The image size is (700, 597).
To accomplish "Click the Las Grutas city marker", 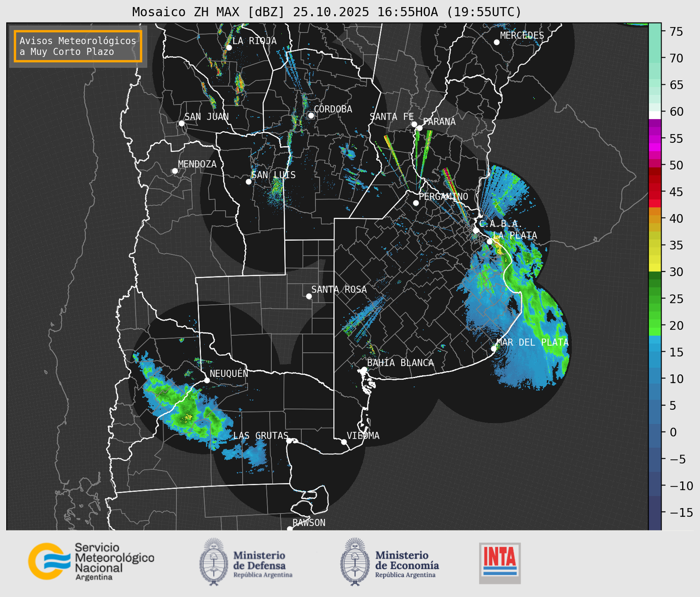I will (289, 440).
